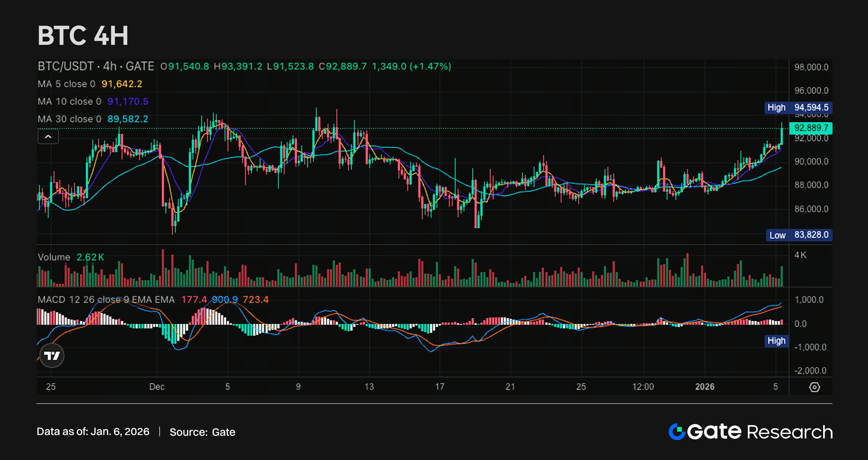The height and width of the screenshot is (460, 868).
Task: Click the Low 83,828.0 price label
Action: [799, 235]
